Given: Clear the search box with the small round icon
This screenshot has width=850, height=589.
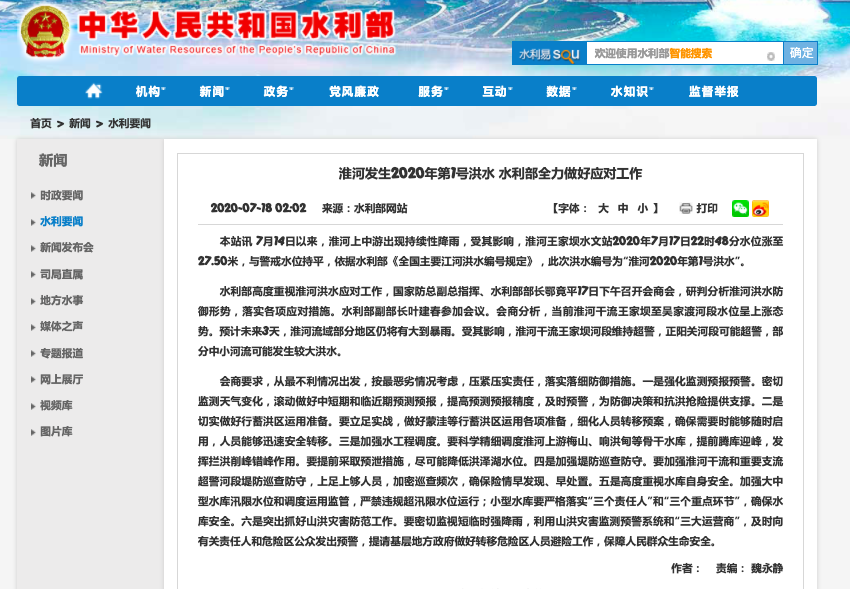Looking at the screenshot, I should point(770,56).
